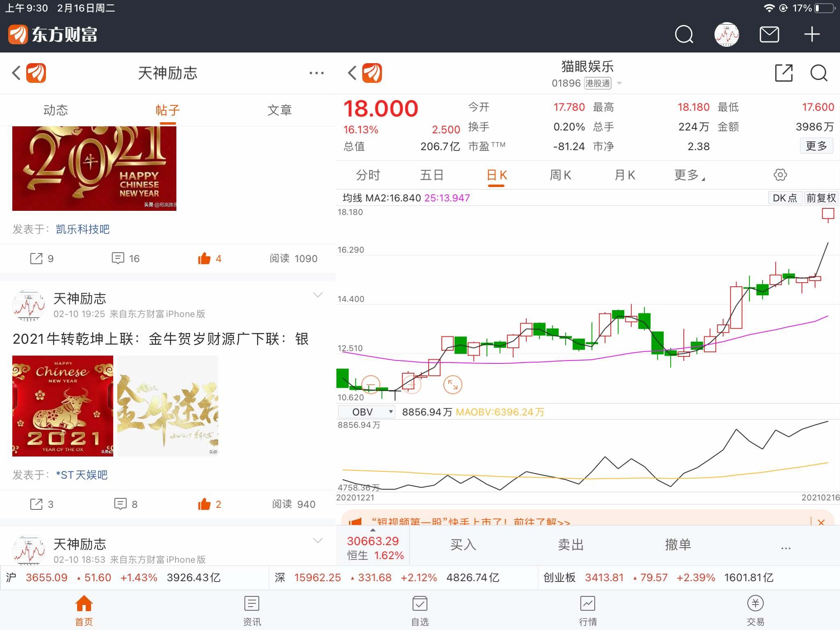
Task: Open the OBV indicator dropdown
Action: (x=366, y=412)
